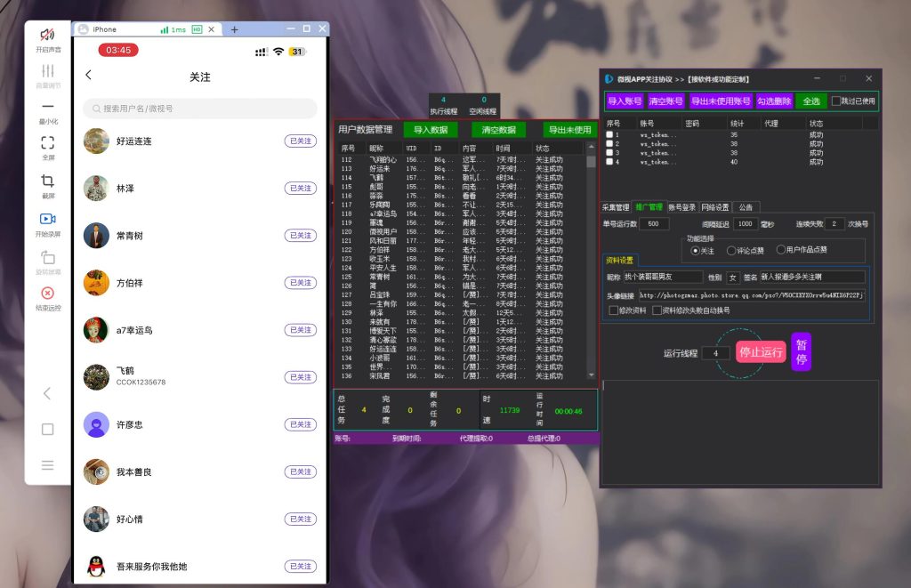The width and height of the screenshot is (911, 588).
Task: Toggle 全屏 fullscreen icon in sidebar
Action: tap(48, 142)
